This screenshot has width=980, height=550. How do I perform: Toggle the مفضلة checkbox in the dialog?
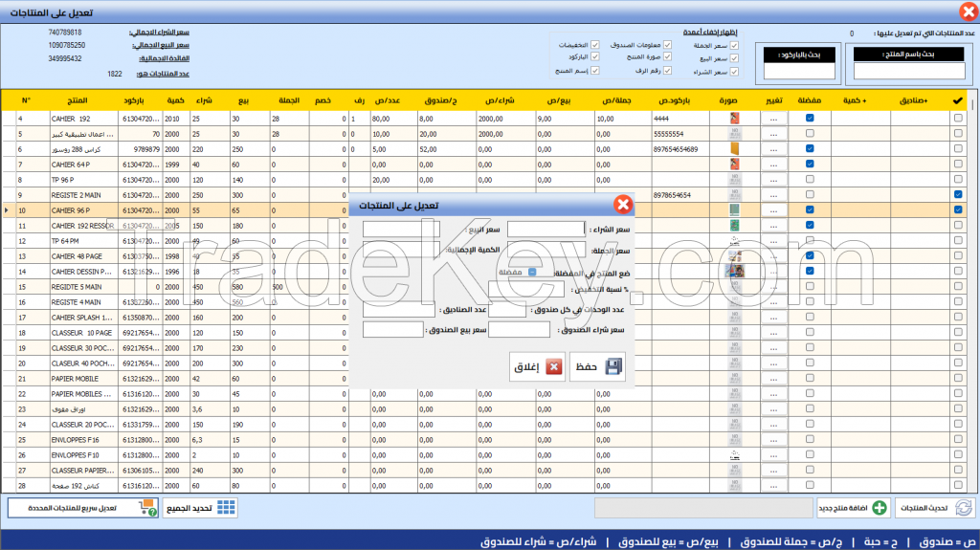(x=532, y=272)
